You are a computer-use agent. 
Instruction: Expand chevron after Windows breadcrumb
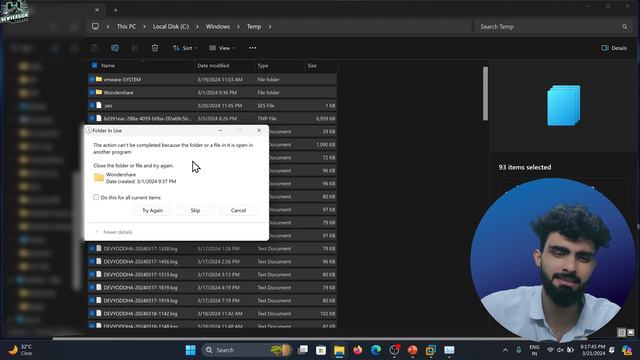[238, 27]
